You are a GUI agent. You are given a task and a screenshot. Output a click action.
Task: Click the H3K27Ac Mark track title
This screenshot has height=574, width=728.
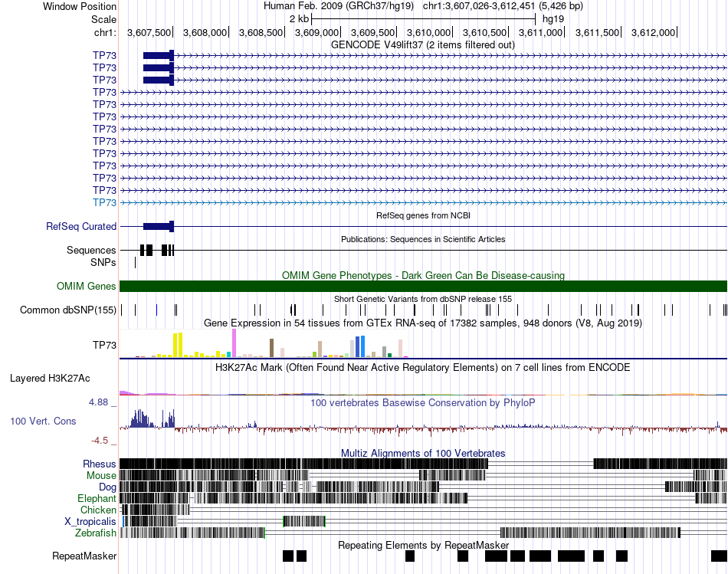click(423, 367)
